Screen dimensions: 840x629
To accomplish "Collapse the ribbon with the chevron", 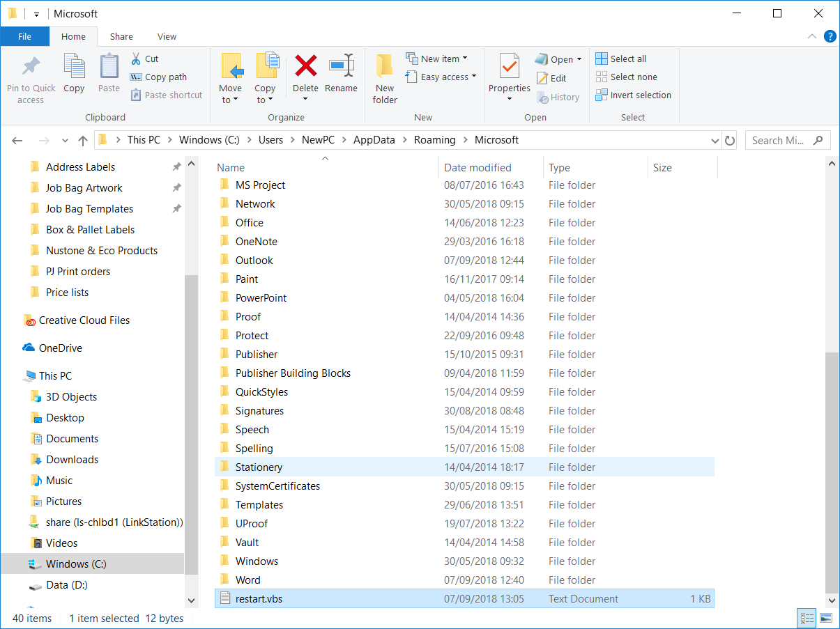I will [x=811, y=36].
